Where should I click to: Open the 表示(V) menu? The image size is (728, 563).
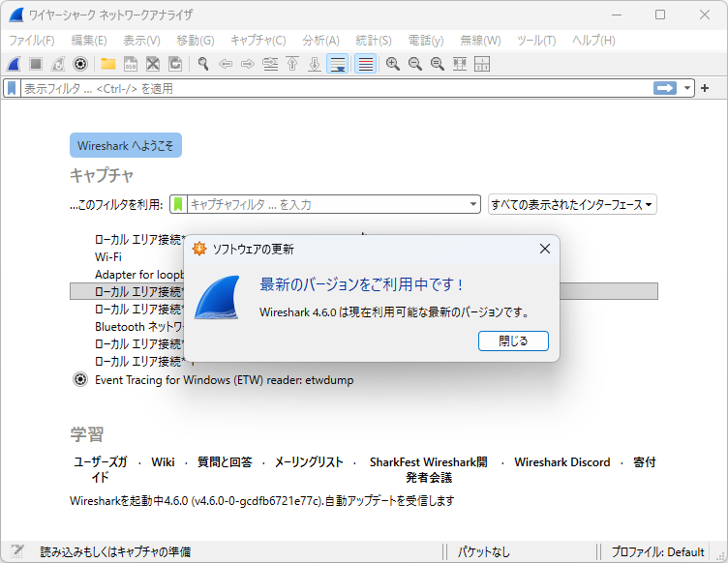pos(141,41)
